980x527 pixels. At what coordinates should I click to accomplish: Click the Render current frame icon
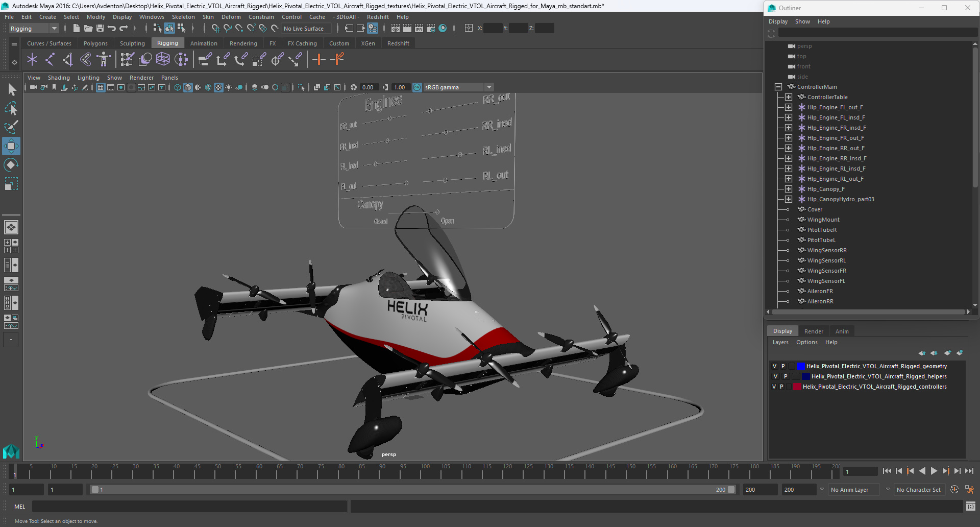point(407,29)
